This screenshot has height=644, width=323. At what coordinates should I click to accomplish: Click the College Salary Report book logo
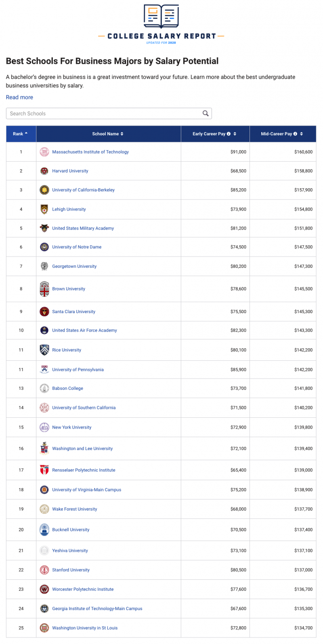pos(161,17)
